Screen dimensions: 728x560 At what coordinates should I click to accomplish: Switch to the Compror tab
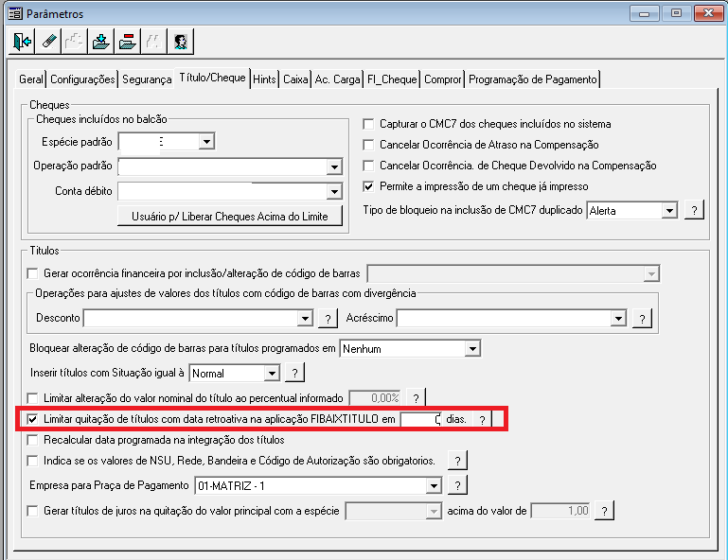(x=442, y=79)
